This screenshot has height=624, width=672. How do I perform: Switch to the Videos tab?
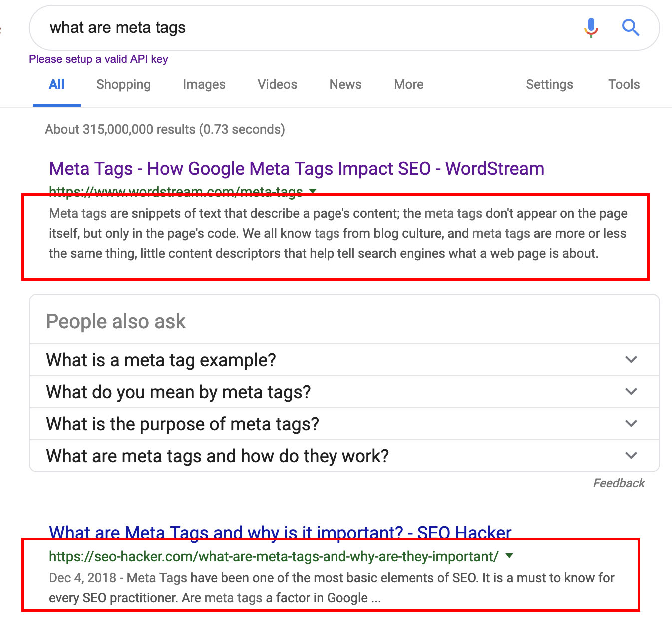click(x=277, y=84)
